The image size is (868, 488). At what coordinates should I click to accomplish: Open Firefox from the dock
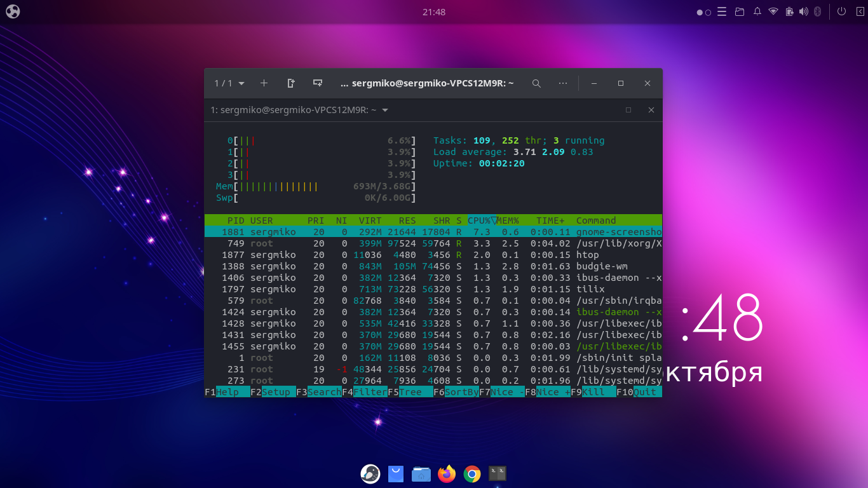point(447,473)
